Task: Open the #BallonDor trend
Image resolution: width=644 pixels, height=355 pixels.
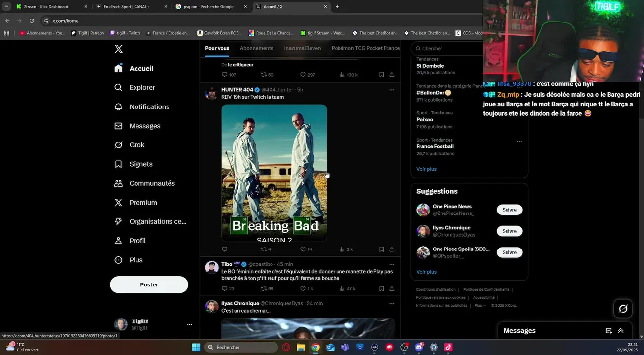Action: point(434,93)
